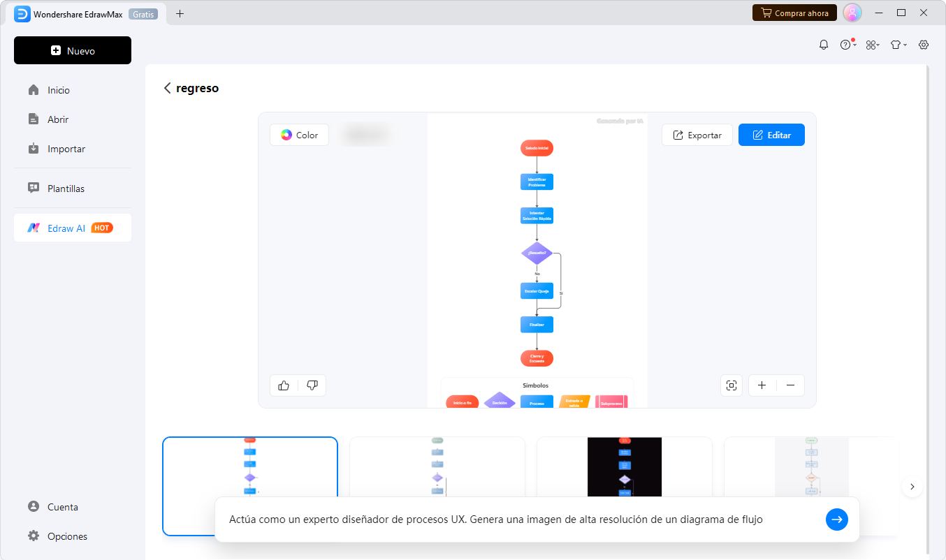Click the purple Decisión diamond symbol swatch

click(x=500, y=401)
